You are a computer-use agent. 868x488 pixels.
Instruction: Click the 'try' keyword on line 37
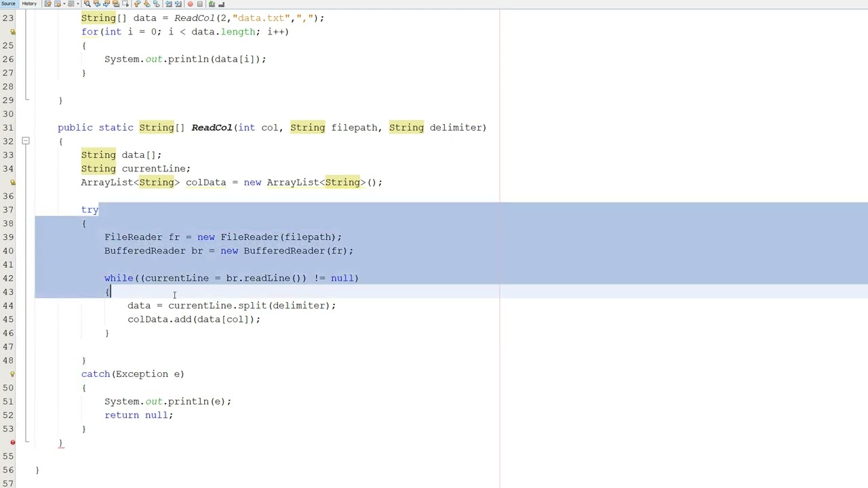[x=90, y=210]
